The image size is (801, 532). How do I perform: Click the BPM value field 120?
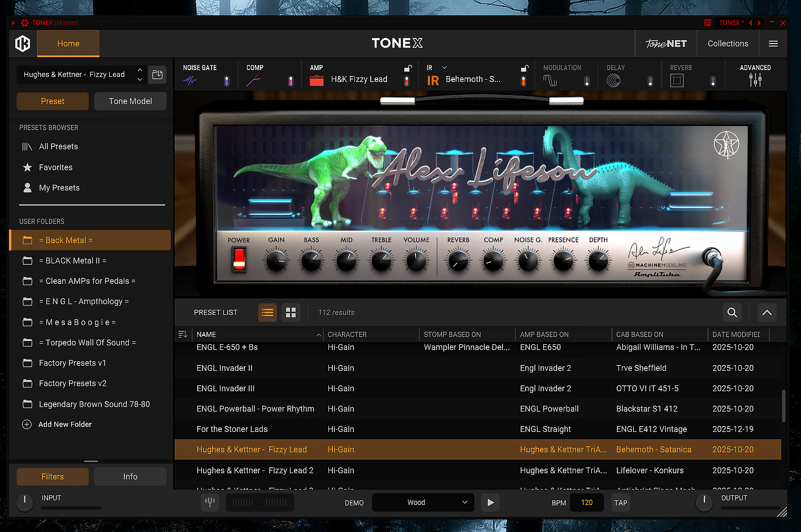587,503
